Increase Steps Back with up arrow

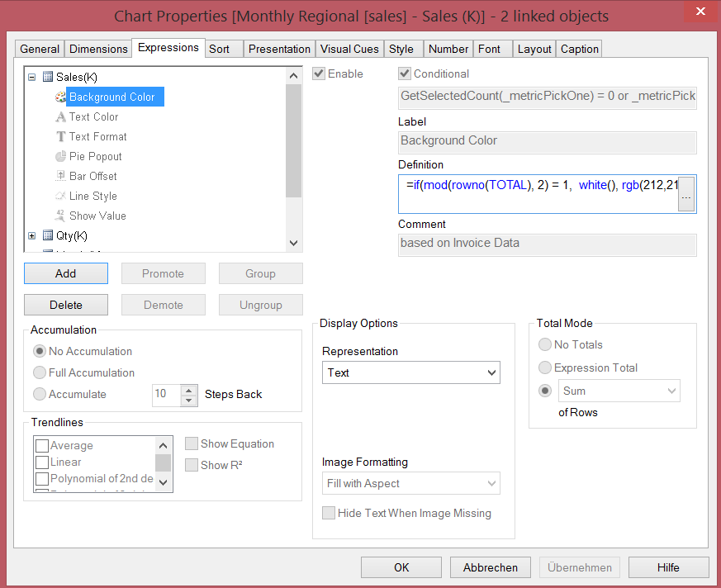[190, 390]
